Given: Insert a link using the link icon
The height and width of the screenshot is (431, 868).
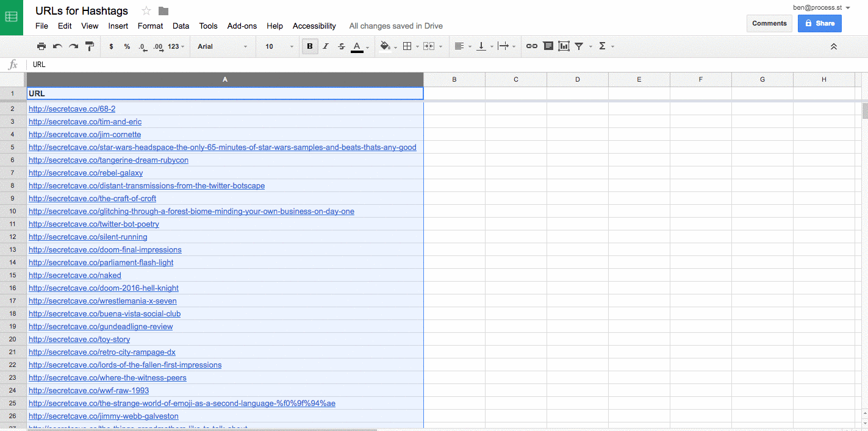Looking at the screenshot, I should [532, 46].
